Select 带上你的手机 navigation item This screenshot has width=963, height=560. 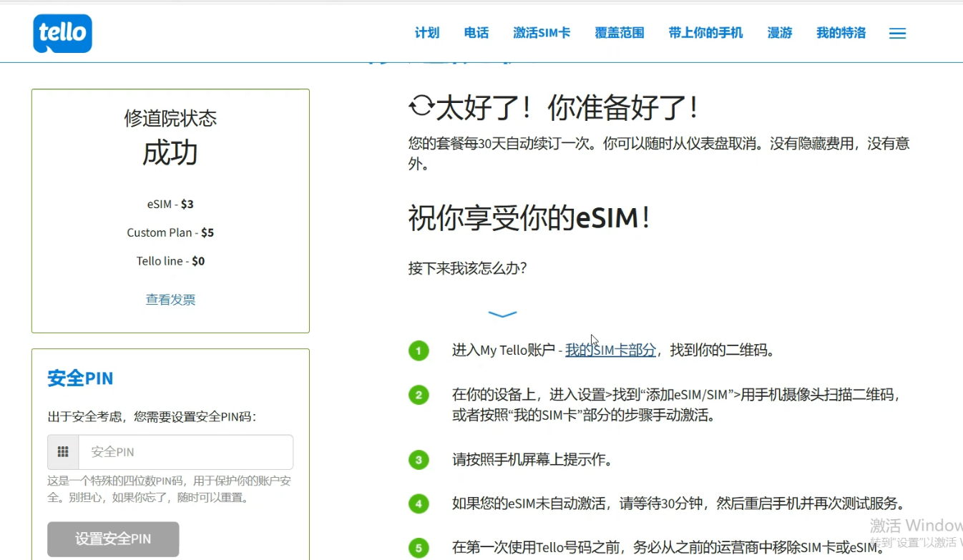point(705,33)
